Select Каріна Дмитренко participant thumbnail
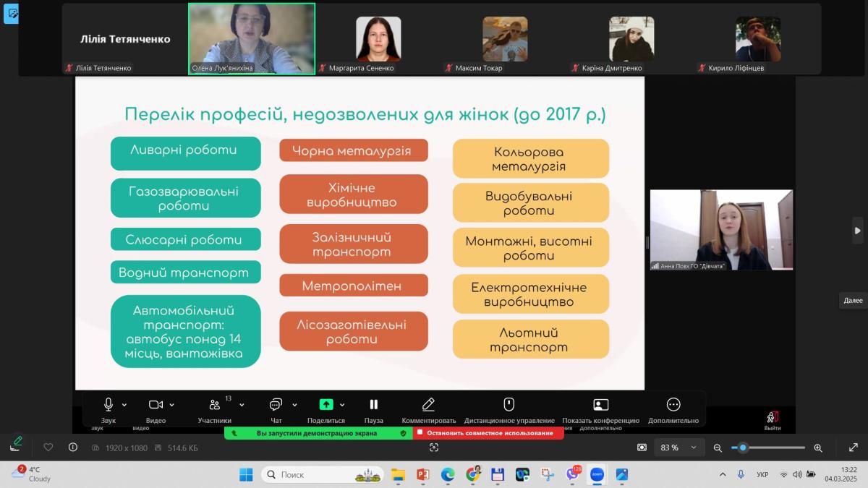868x488 pixels. 631,38
